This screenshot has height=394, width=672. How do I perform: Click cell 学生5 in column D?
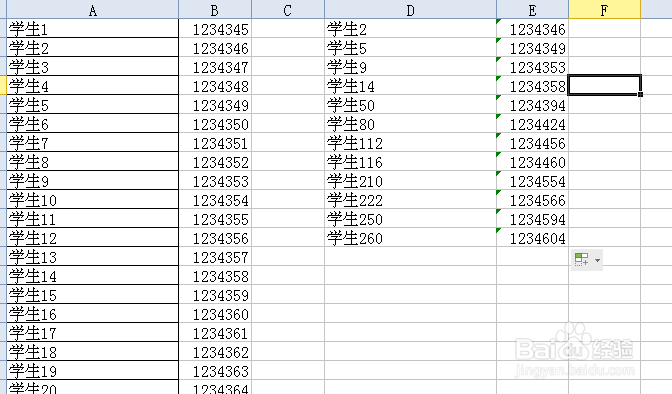[x=411, y=48]
